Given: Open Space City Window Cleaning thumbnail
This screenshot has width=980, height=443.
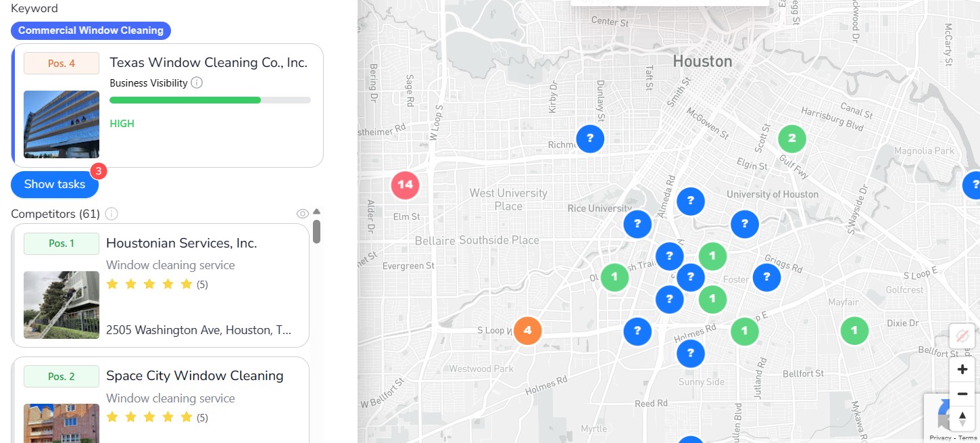Looking at the screenshot, I should coord(62,423).
